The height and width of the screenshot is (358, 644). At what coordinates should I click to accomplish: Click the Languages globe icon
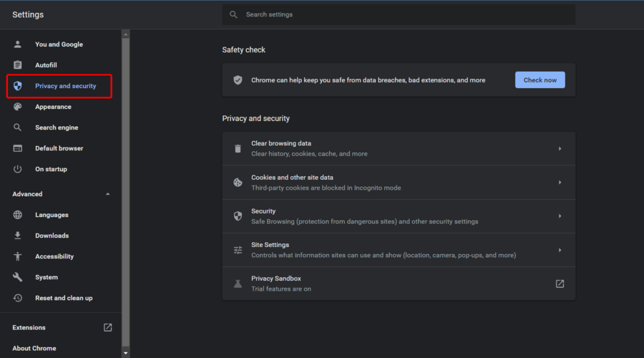coord(19,215)
